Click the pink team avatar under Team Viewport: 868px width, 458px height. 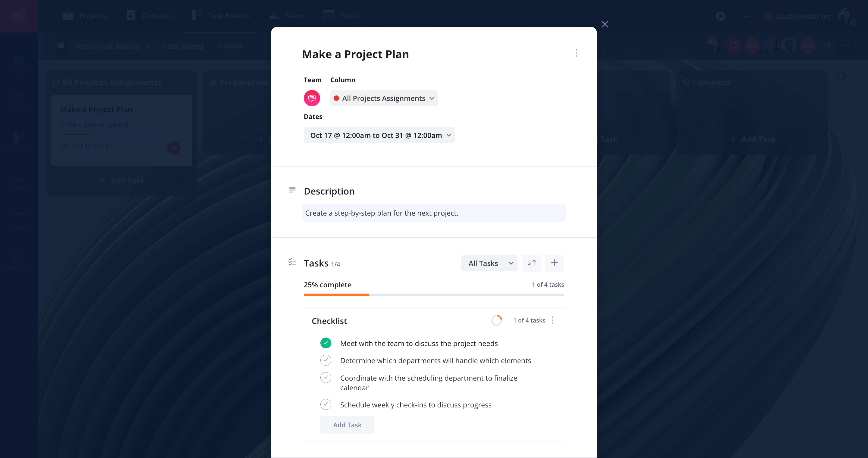(312, 98)
